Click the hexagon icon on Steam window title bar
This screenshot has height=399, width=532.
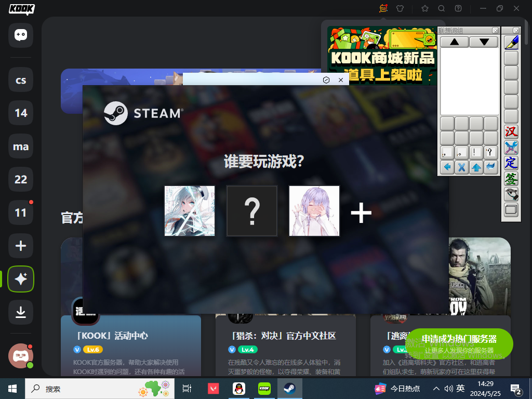[x=326, y=79]
